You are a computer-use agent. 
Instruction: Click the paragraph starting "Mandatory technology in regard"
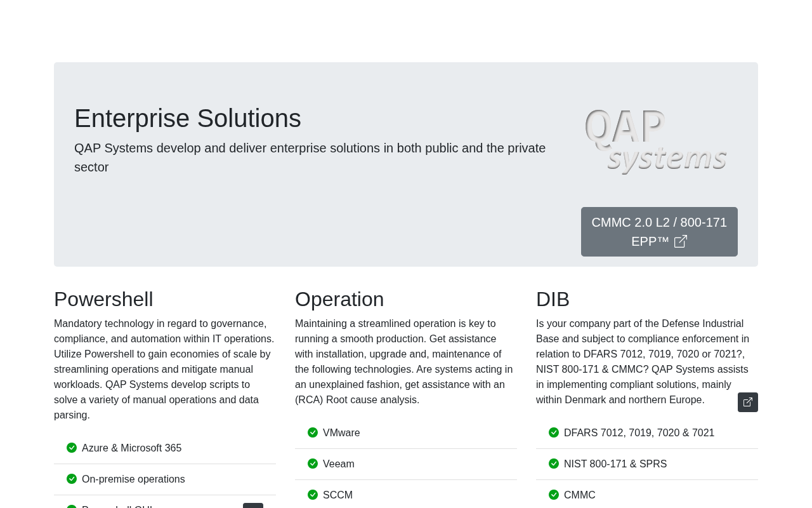(164, 369)
